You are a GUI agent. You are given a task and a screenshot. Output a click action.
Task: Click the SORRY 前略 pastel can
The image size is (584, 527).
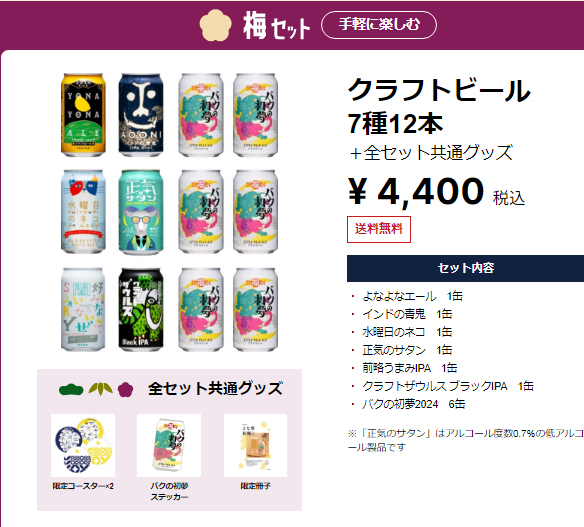pos(83,309)
